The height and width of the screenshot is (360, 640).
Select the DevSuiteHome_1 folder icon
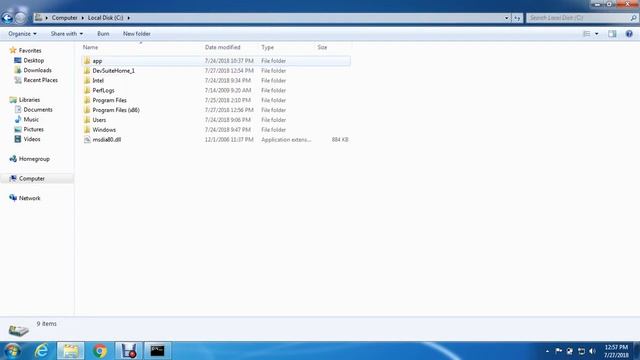[x=87, y=71]
